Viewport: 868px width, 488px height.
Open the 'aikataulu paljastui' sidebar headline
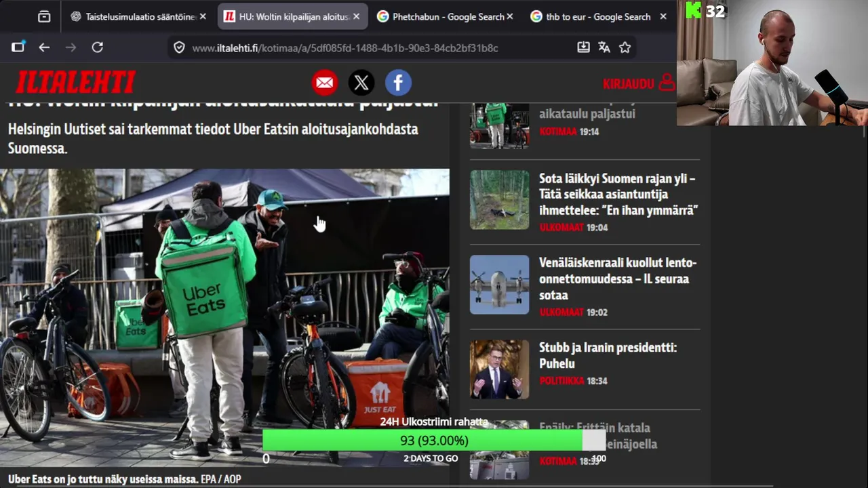(x=587, y=113)
